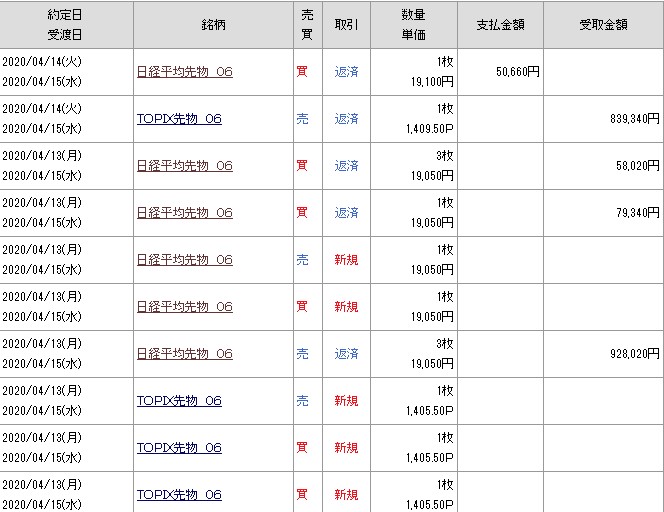664x512 pixels.
Task: Click the 数量 単価 column header
Action: [413, 24]
